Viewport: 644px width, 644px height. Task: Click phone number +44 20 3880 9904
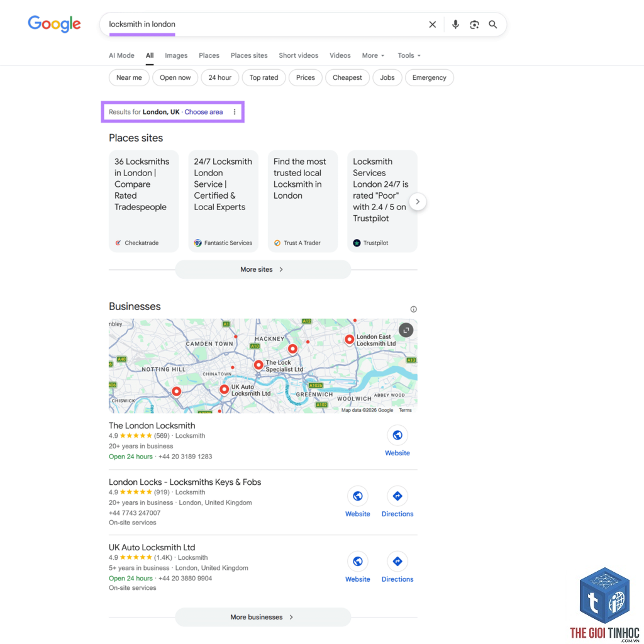point(186,578)
